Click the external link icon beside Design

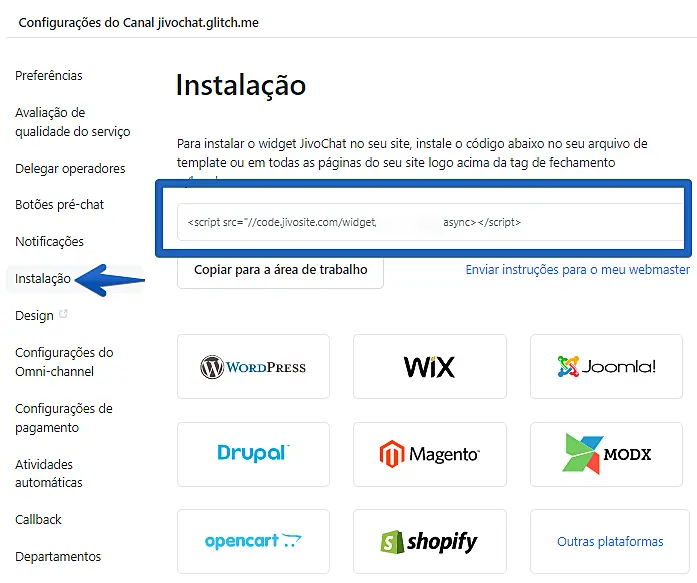[x=65, y=315]
